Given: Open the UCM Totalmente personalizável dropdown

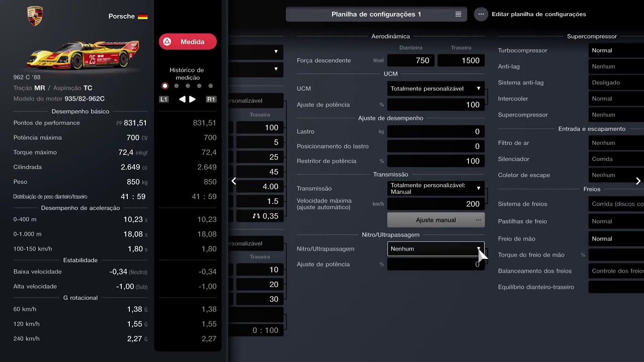Looking at the screenshot, I should (x=436, y=88).
